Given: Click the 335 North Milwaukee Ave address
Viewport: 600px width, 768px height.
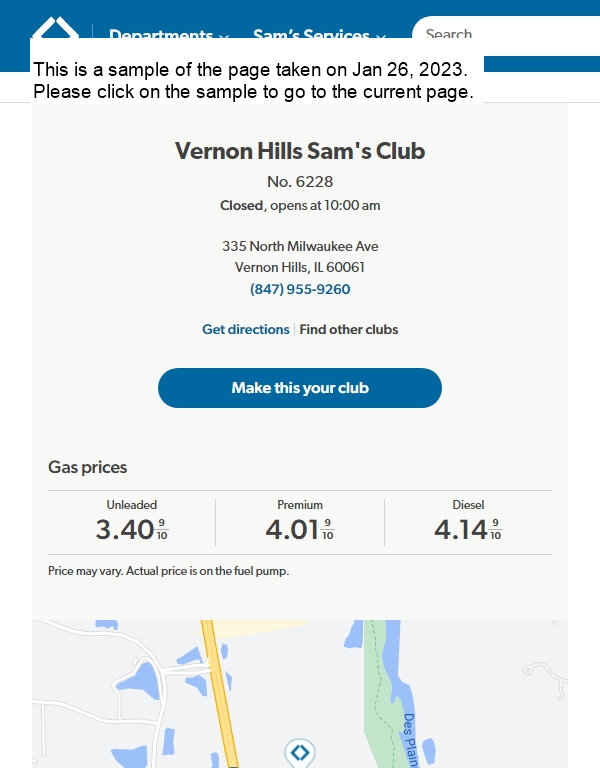Looking at the screenshot, I should [x=300, y=246].
